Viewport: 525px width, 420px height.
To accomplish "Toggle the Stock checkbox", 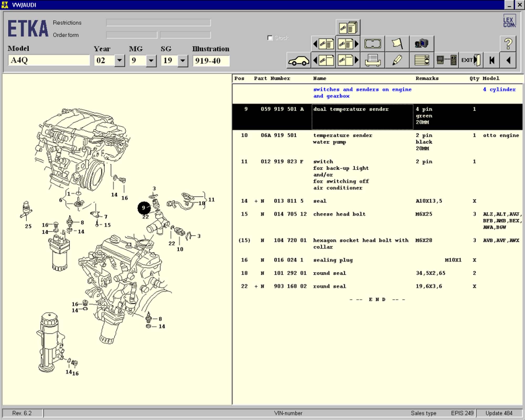I will pyautogui.click(x=270, y=38).
